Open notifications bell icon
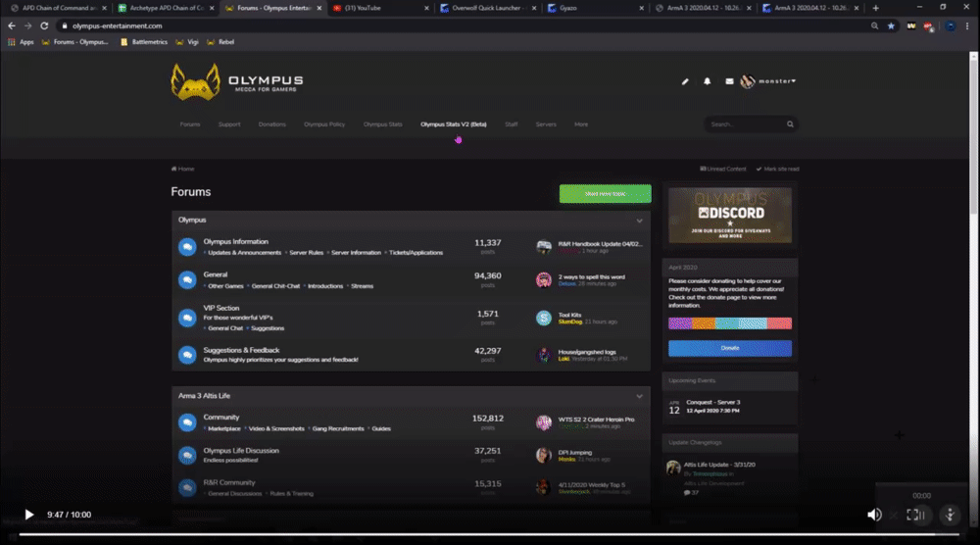980x545 pixels. pyautogui.click(x=707, y=81)
